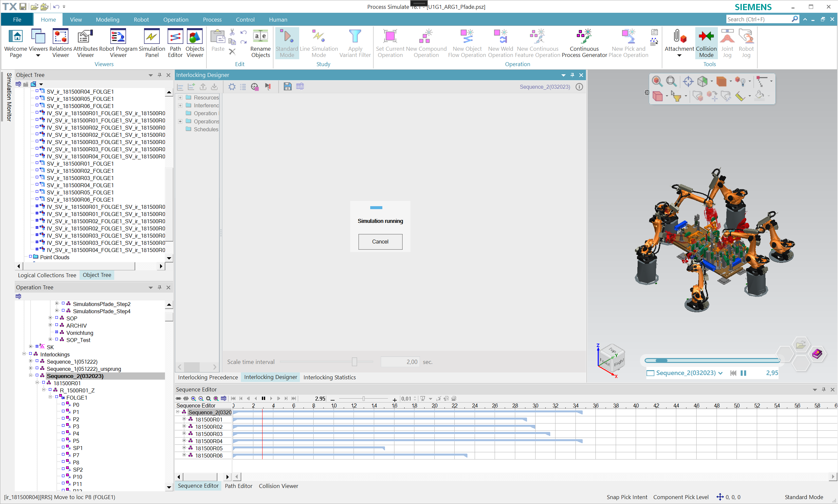Toggle Collision Mode in Tools group
Image resolution: width=838 pixels, height=504 pixels.
pyautogui.click(x=706, y=43)
